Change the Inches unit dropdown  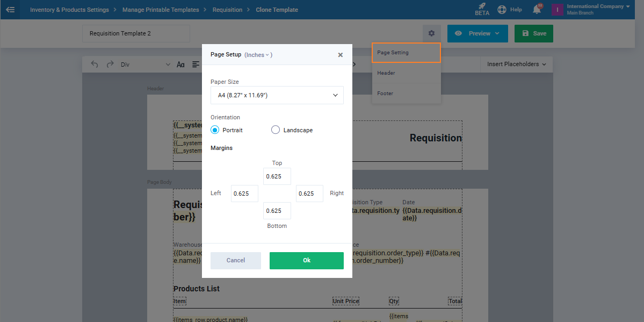point(258,55)
